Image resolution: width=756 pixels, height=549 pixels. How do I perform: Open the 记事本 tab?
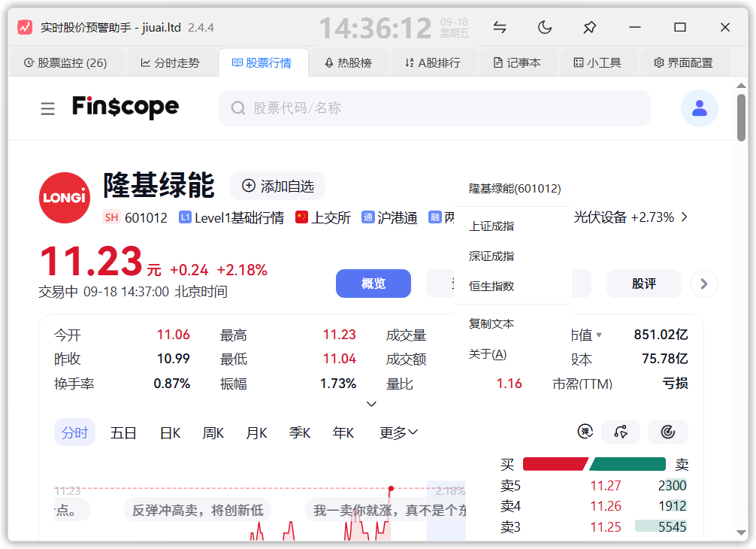517,62
